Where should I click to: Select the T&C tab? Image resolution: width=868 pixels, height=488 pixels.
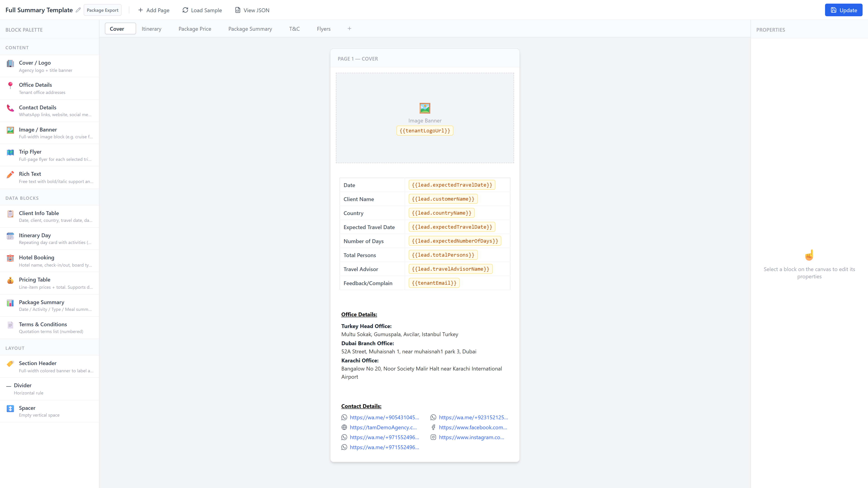295,29
